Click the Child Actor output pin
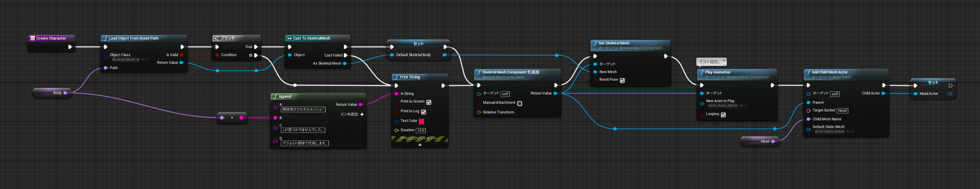 [883, 93]
